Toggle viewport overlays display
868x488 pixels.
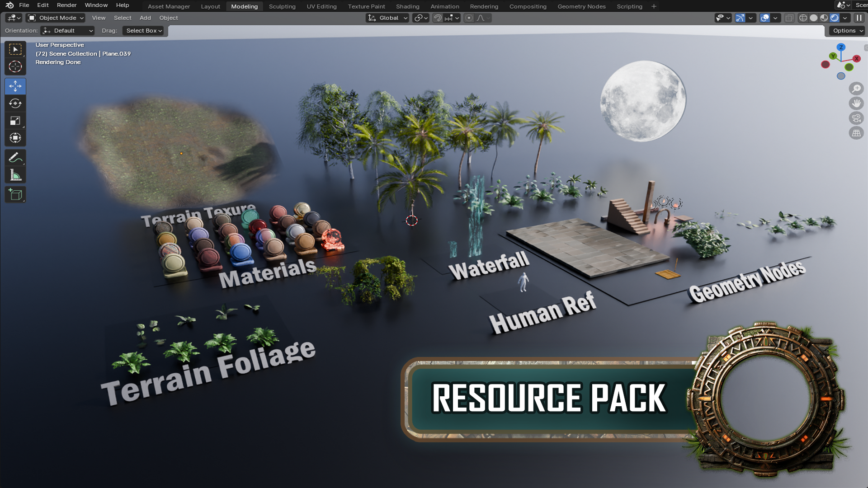pos(764,18)
